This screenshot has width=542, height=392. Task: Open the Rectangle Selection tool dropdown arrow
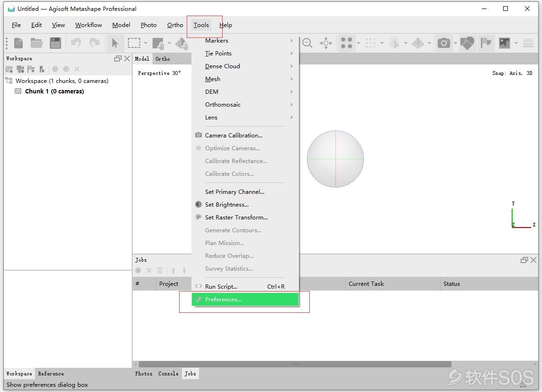pos(145,43)
